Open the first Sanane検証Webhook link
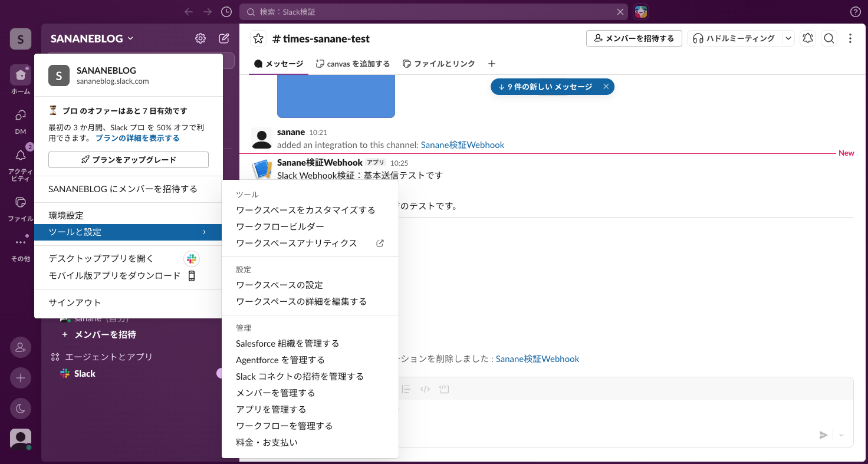The image size is (868, 464). 463,144
